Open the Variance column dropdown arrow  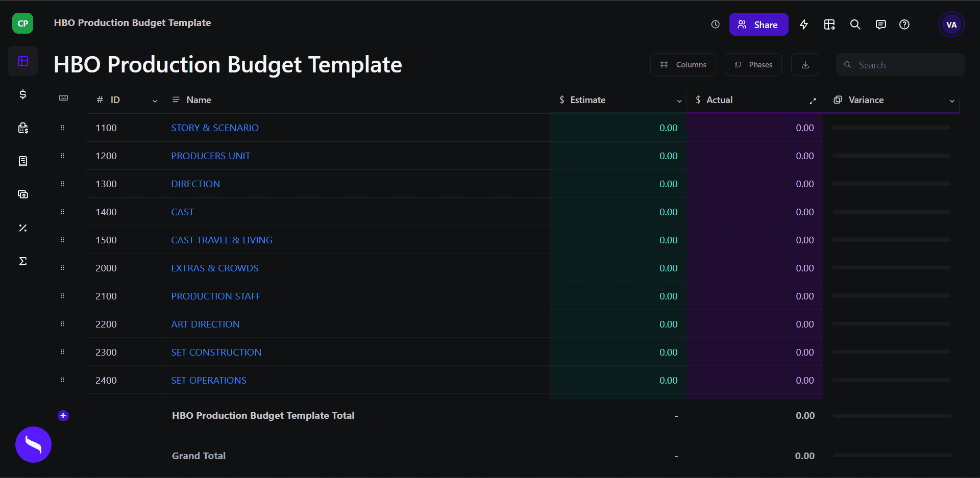click(x=952, y=100)
